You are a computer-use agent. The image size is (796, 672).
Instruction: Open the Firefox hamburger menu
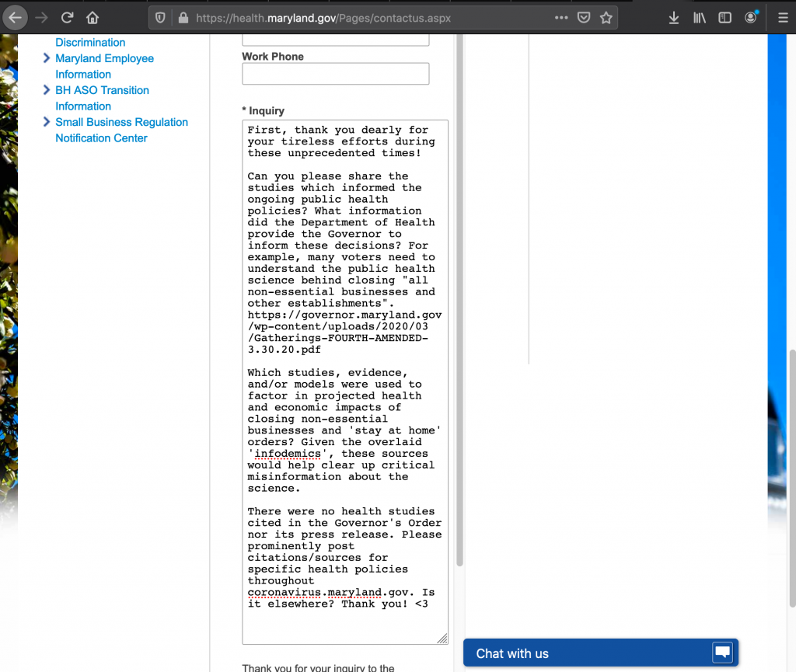click(783, 18)
